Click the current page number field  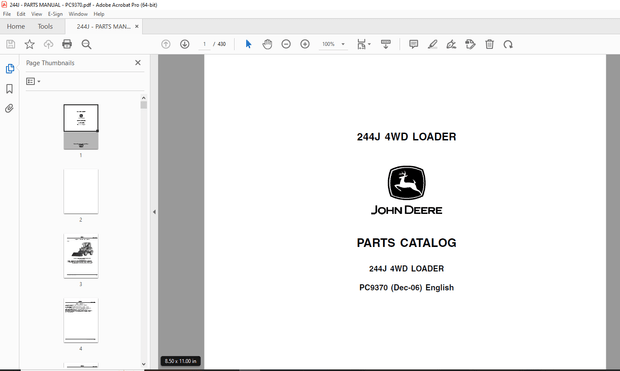[204, 44]
